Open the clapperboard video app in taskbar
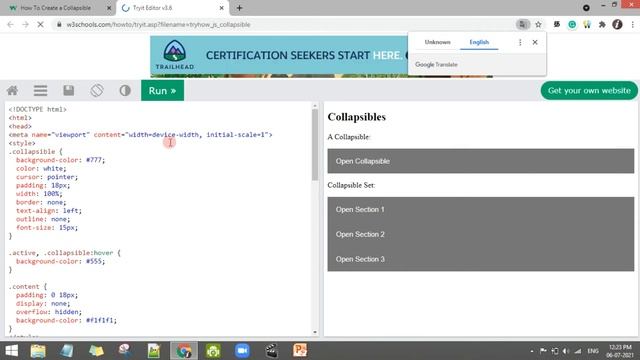The height and width of the screenshot is (360, 640). click(271, 351)
